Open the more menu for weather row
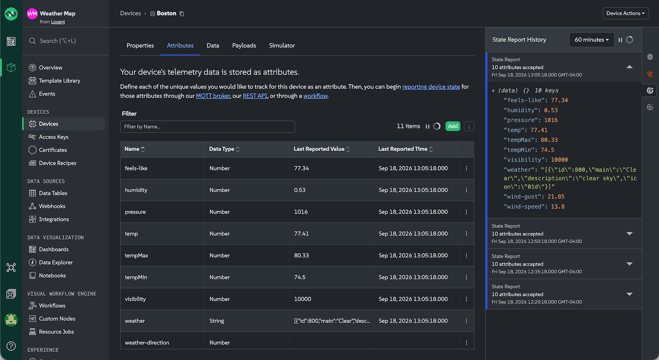Viewport: 659px width, 360px height. tap(466, 321)
